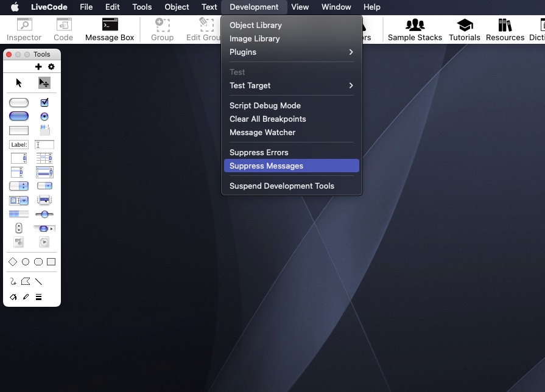Select the Edit pointer tool
Viewport: 545px width, 392px height.
point(44,83)
